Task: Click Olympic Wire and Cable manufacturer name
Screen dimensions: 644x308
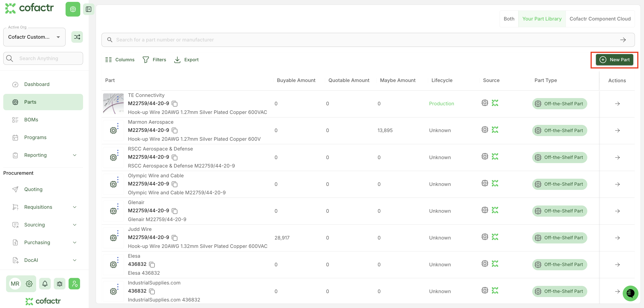Action: click(155, 175)
